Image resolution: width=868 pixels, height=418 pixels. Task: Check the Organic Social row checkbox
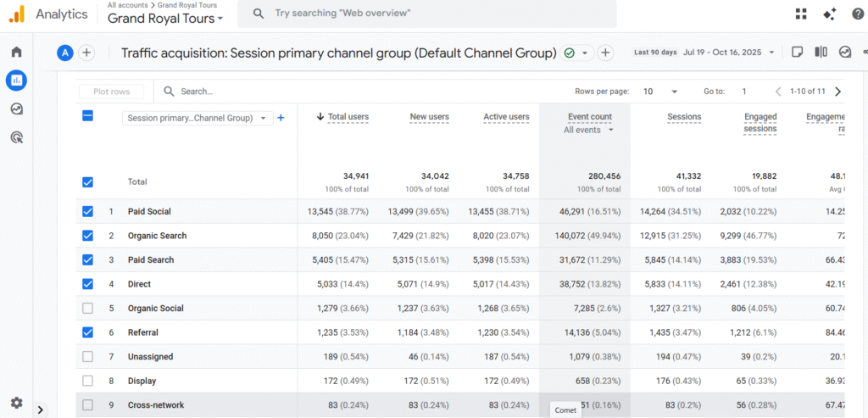pyautogui.click(x=87, y=308)
